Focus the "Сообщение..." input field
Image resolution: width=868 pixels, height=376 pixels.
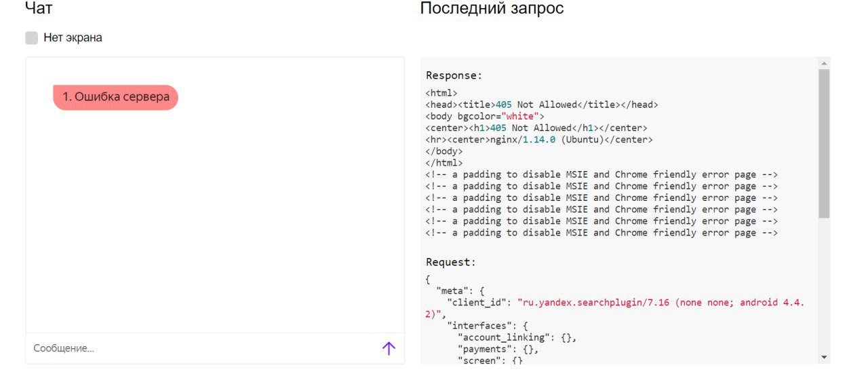pyautogui.click(x=202, y=348)
